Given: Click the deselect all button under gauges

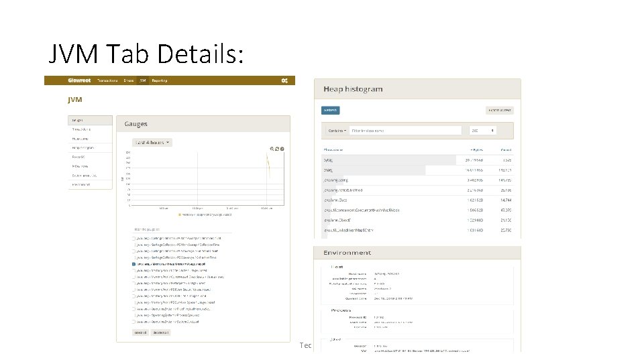Looking at the screenshot, I should [160, 333].
